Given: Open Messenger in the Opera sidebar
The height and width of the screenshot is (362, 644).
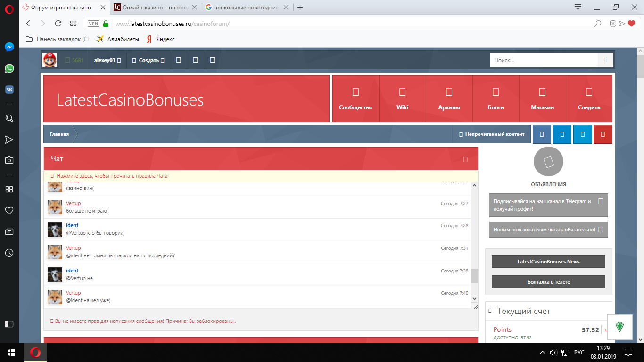Looking at the screenshot, I should 9,47.
